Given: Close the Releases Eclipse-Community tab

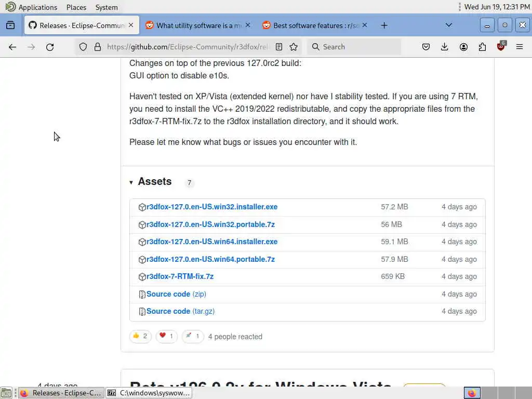Looking at the screenshot, I should 131,25.
